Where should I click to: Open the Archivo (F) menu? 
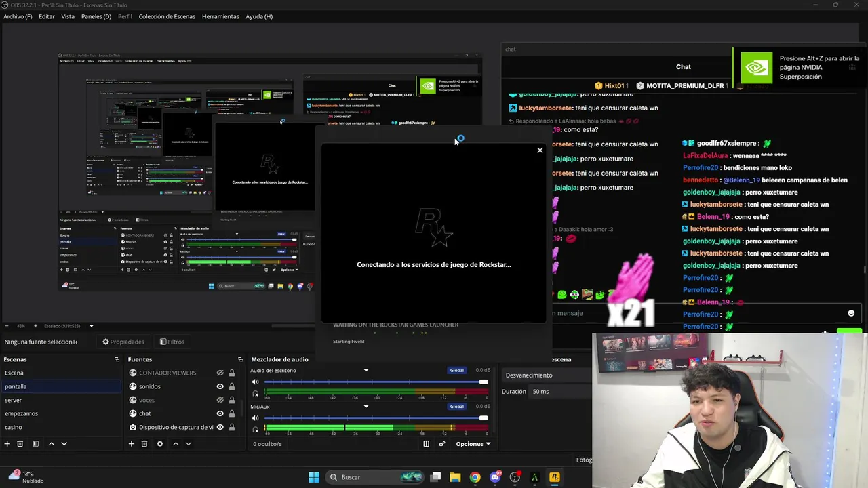pyautogui.click(x=18, y=16)
